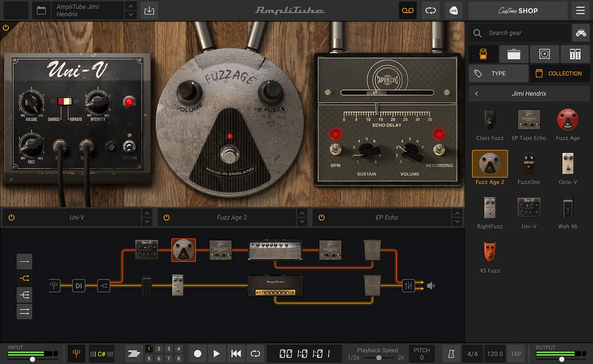The width and height of the screenshot is (593, 364).
Task: Select the rack effects category icon
Action: 575,54
